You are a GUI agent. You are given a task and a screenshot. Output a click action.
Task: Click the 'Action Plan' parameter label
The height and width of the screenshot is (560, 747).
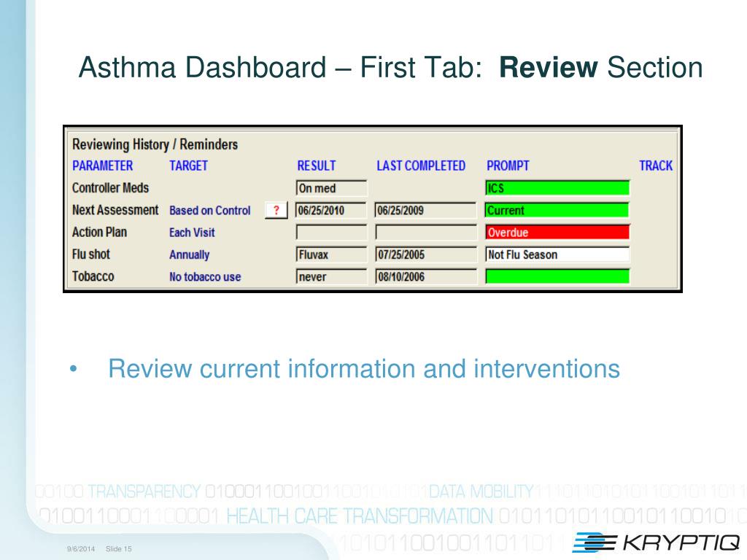pos(99,233)
